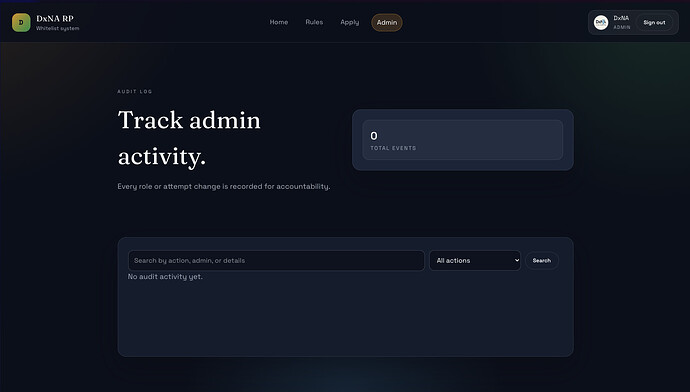Image resolution: width=690 pixels, height=392 pixels.
Task: Sign out of the account
Action: pos(654,22)
